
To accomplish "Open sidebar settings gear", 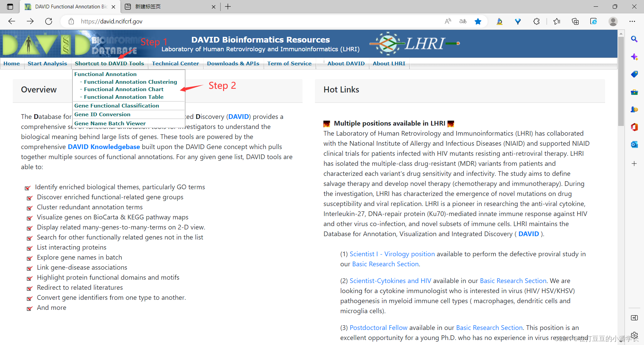I will click(634, 335).
